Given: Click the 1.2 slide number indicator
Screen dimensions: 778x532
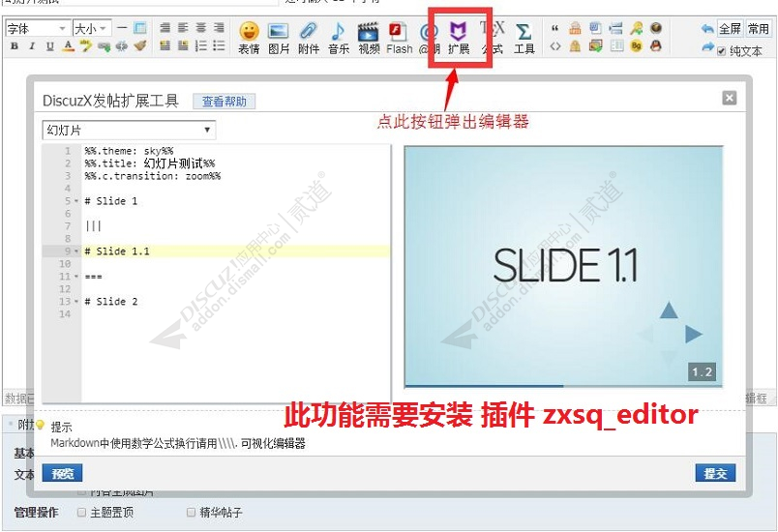Looking at the screenshot, I should (x=703, y=371).
